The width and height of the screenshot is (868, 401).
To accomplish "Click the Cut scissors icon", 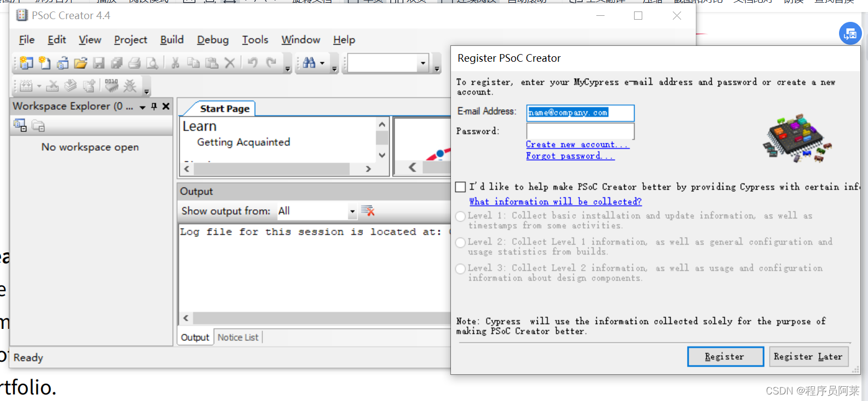I will (175, 63).
